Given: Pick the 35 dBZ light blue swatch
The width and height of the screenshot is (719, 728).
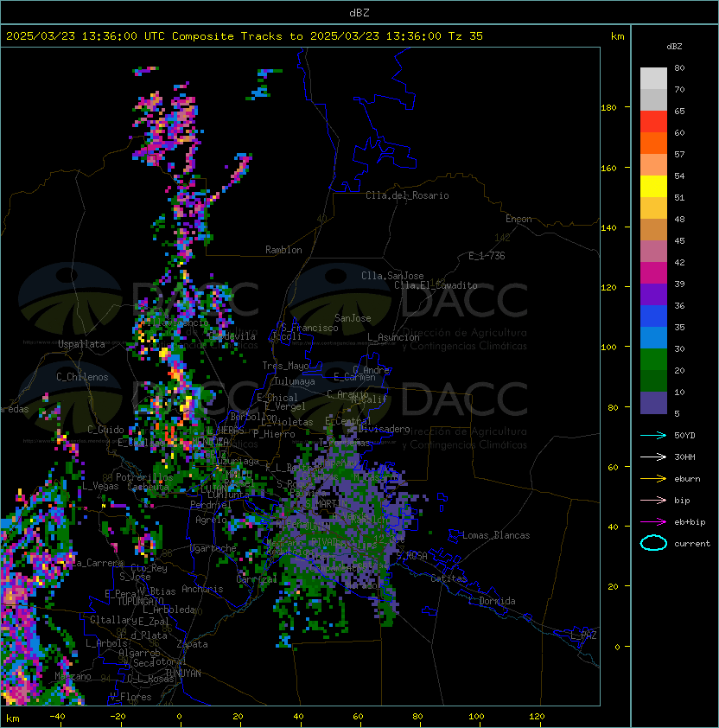Looking at the screenshot, I should tap(653, 337).
